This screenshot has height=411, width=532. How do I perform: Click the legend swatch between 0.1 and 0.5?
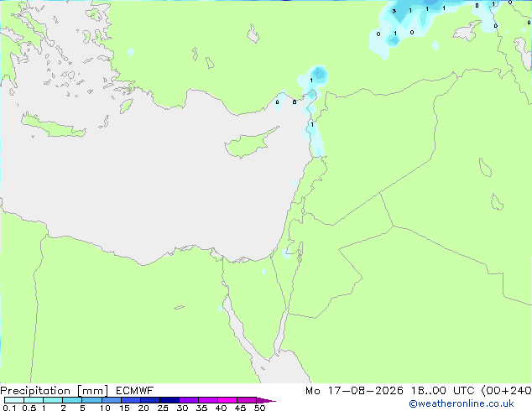tap(14, 400)
